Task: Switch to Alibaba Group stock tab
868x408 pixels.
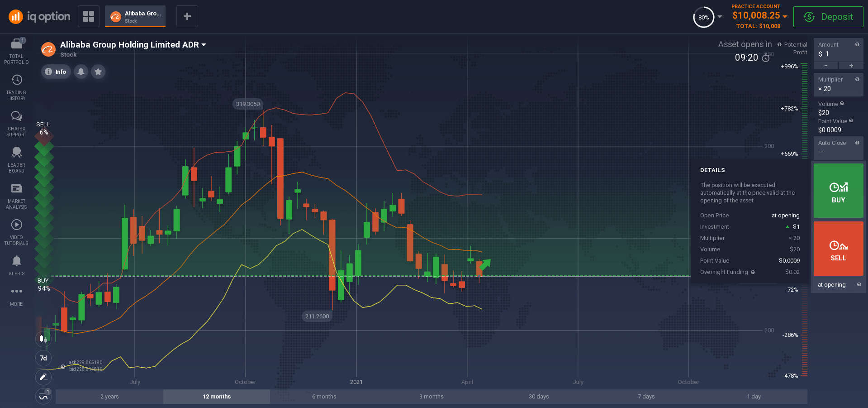Action: pyautogui.click(x=135, y=16)
